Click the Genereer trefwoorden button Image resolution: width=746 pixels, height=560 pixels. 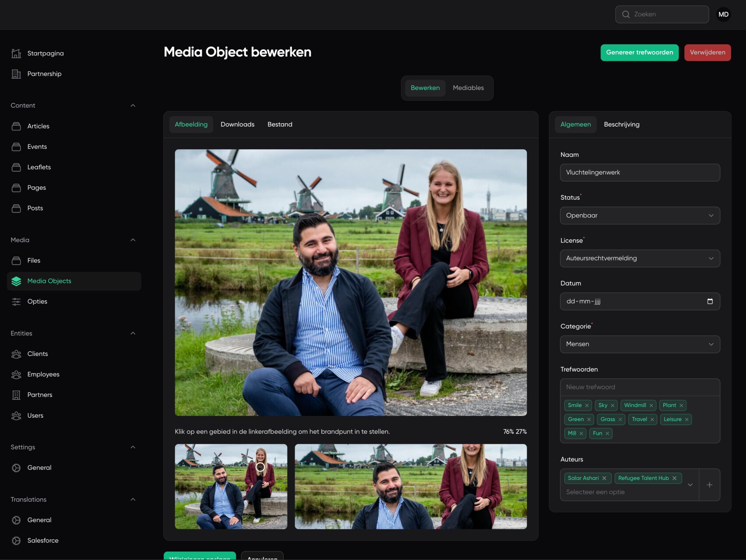point(639,53)
